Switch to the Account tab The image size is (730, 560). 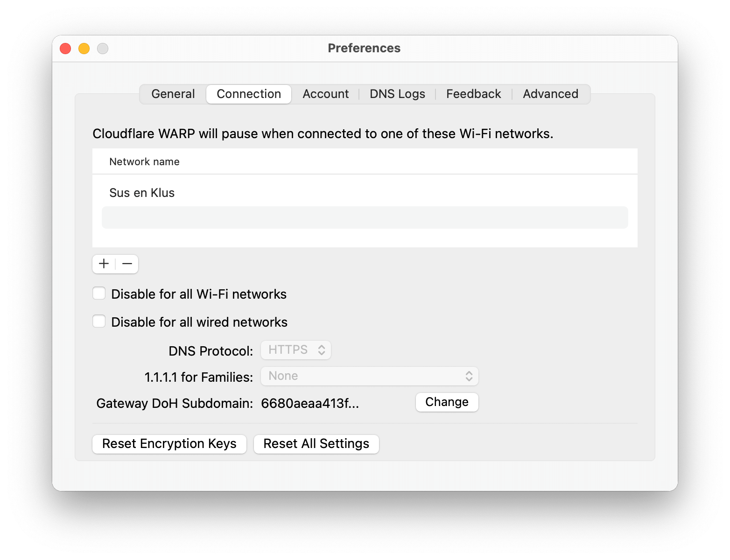[325, 94]
